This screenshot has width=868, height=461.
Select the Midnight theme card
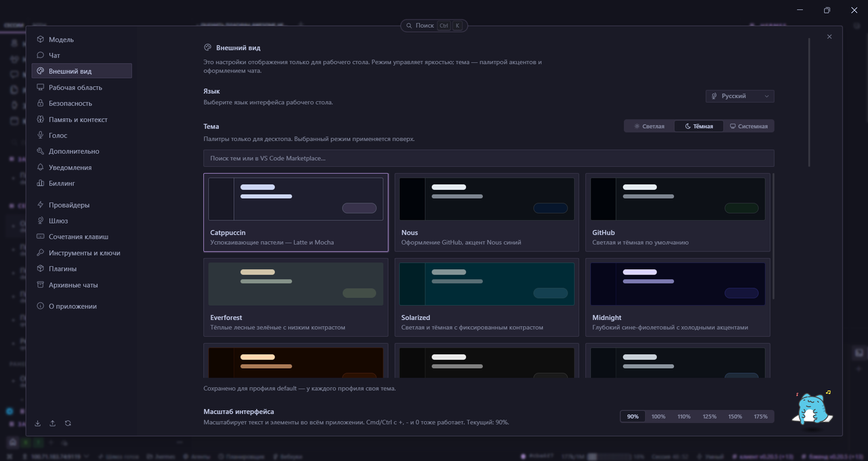[677, 297]
